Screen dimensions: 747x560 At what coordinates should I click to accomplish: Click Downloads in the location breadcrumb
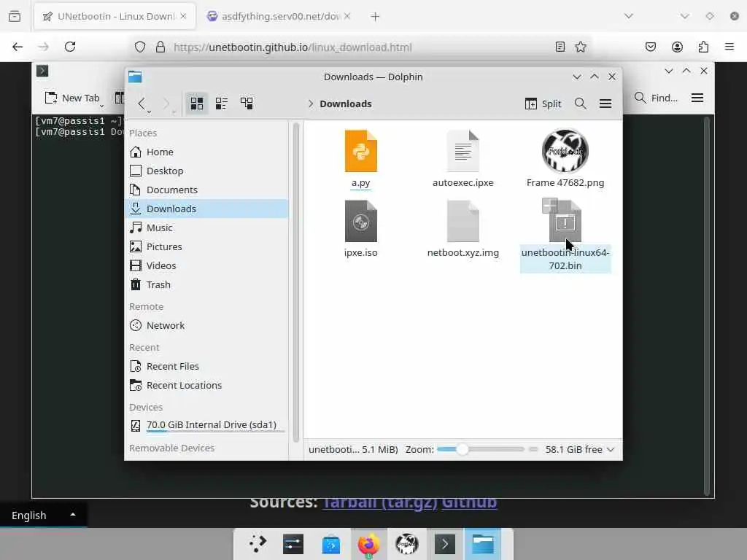[x=345, y=104]
